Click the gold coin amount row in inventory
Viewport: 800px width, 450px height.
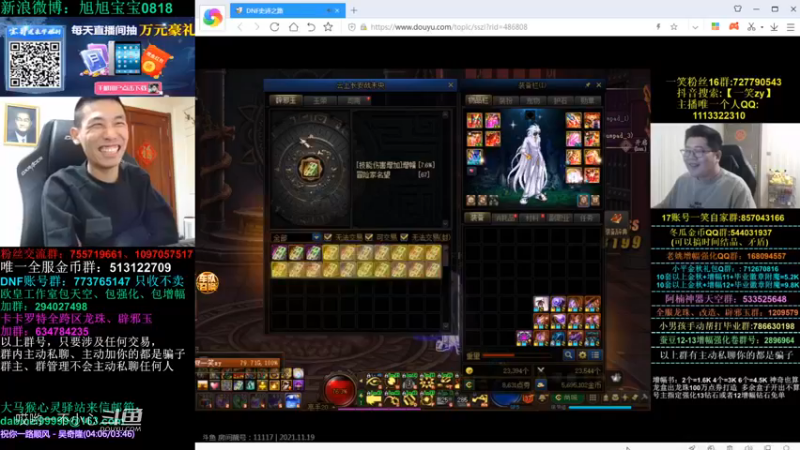(499, 371)
